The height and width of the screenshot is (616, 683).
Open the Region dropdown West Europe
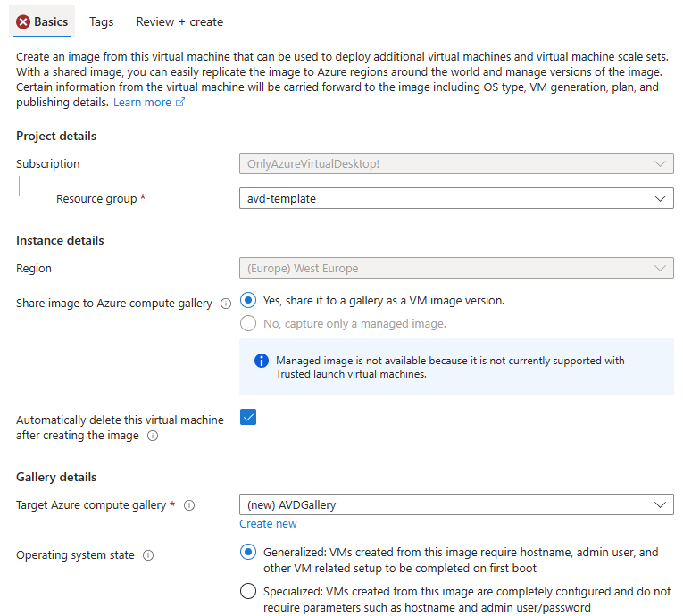tap(456, 269)
